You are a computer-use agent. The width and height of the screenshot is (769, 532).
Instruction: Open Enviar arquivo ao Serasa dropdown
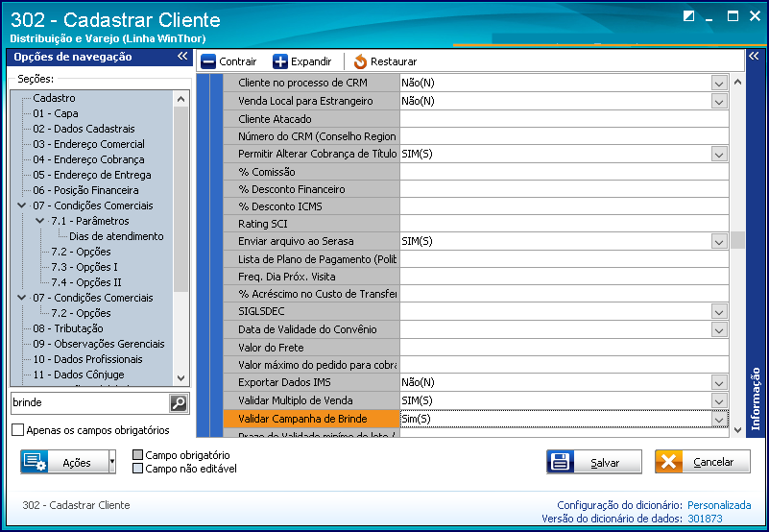[719, 241]
